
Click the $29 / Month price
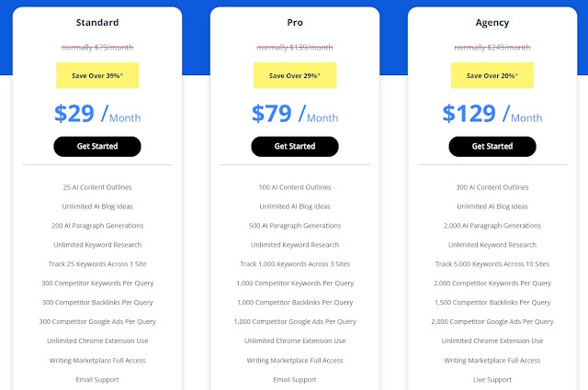(97, 114)
